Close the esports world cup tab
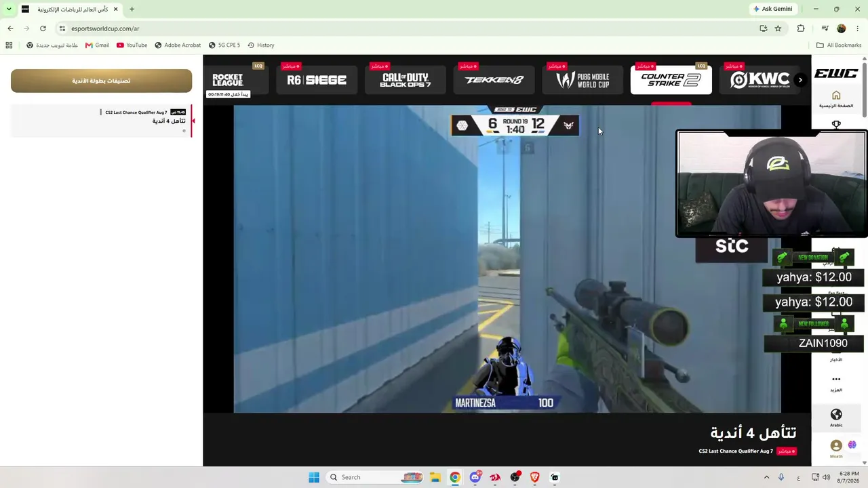Image resolution: width=868 pixels, height=488 pixels. pyautogui.click(x=116, y=9)
